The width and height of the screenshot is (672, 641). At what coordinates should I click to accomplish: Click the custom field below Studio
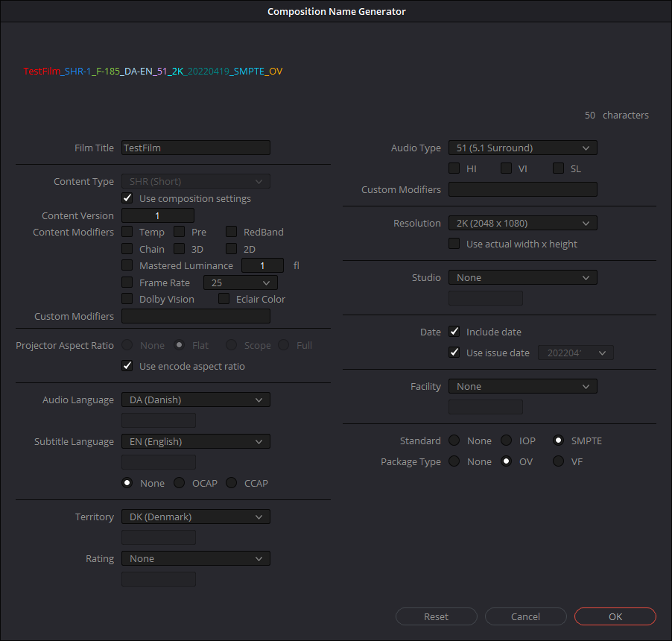click(486, 298)
